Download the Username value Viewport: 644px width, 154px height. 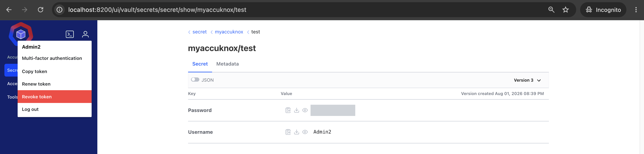click(x=296, y=132)
